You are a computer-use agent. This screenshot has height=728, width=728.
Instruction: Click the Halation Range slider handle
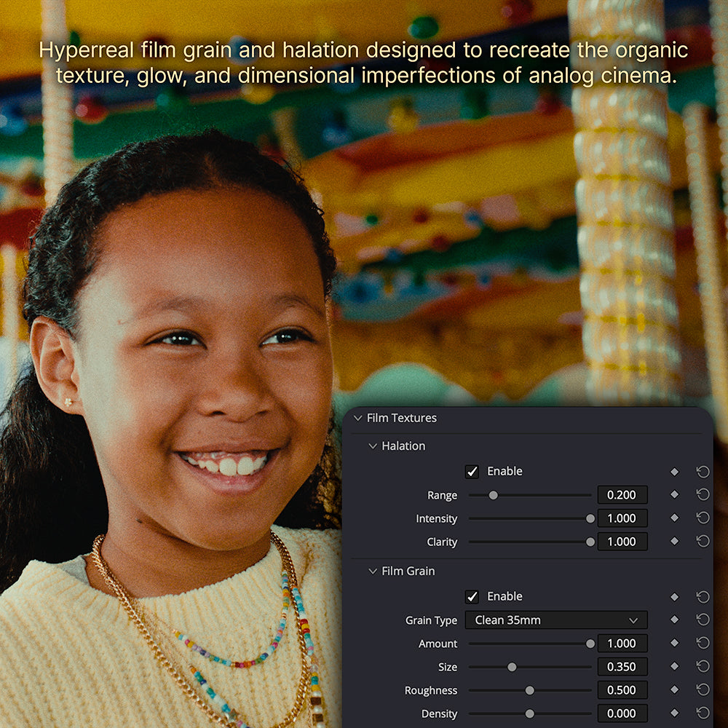click(x=493, y=495)
